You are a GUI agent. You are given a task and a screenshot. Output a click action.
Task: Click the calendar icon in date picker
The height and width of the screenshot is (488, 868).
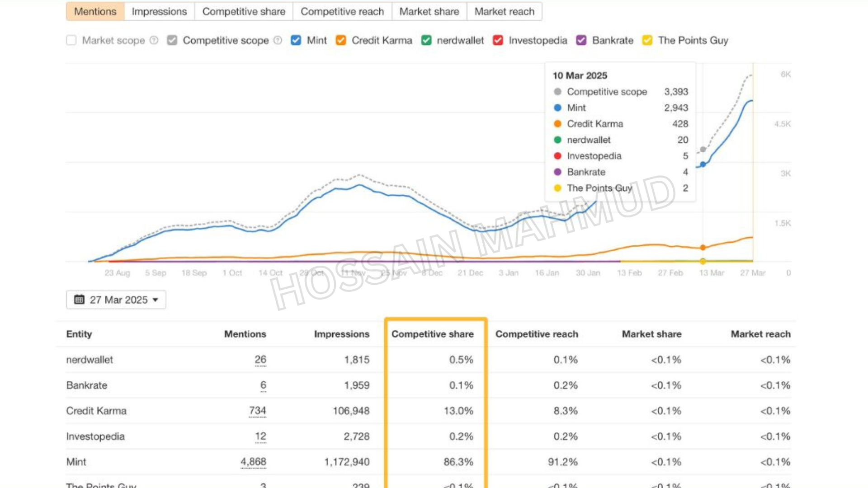point(79,300)
